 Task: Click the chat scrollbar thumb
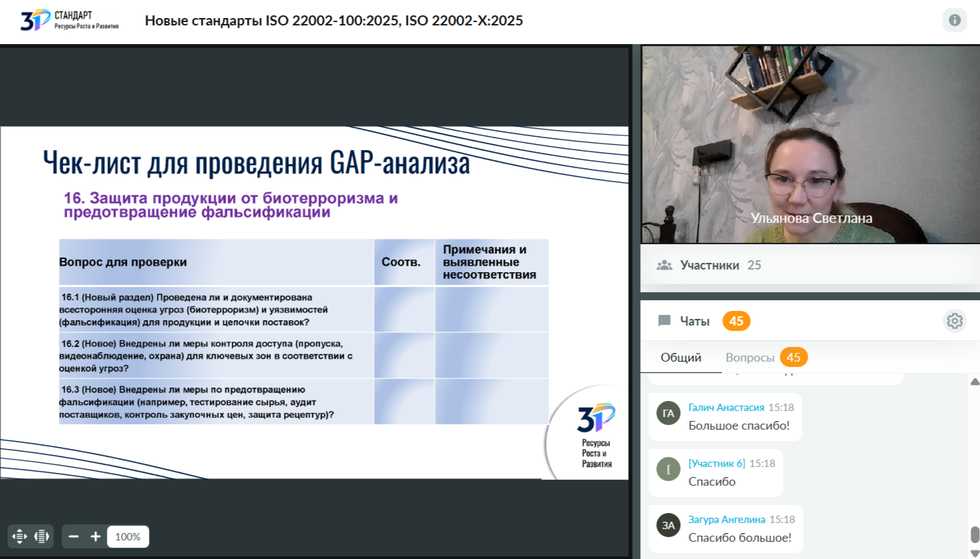click(x=975, y=535)
